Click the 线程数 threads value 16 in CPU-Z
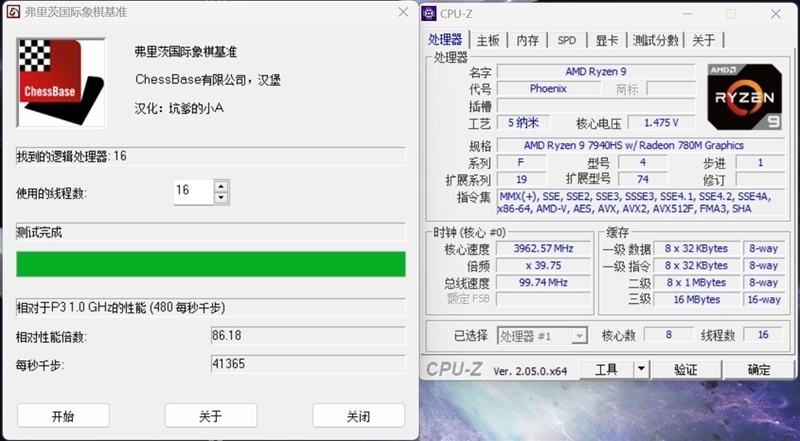The height and width of the screenshot is (441, 800). click(763, 335)
